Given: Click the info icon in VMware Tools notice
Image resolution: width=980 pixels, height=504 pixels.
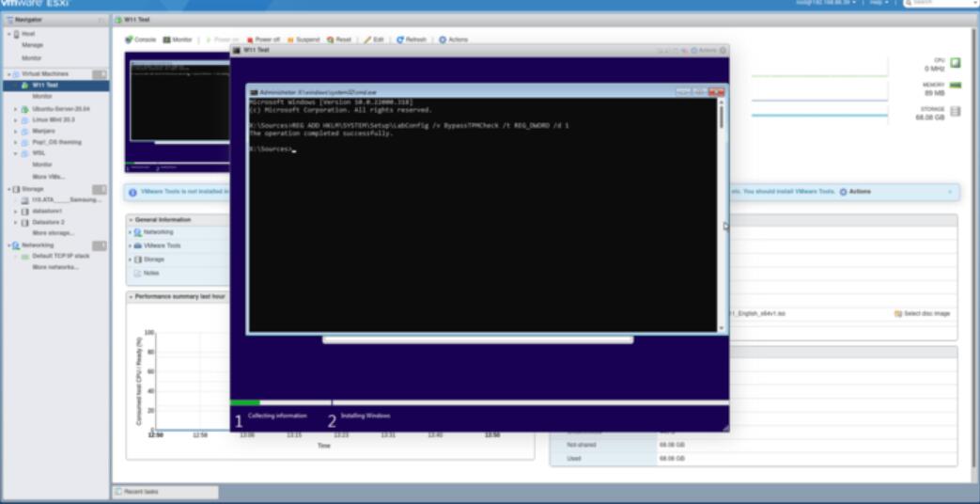Looking at the screenshot, I should [x=132, y=192].
